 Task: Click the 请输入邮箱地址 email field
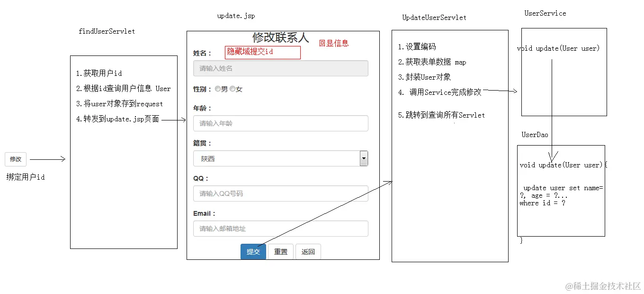[x=281, y=229]
